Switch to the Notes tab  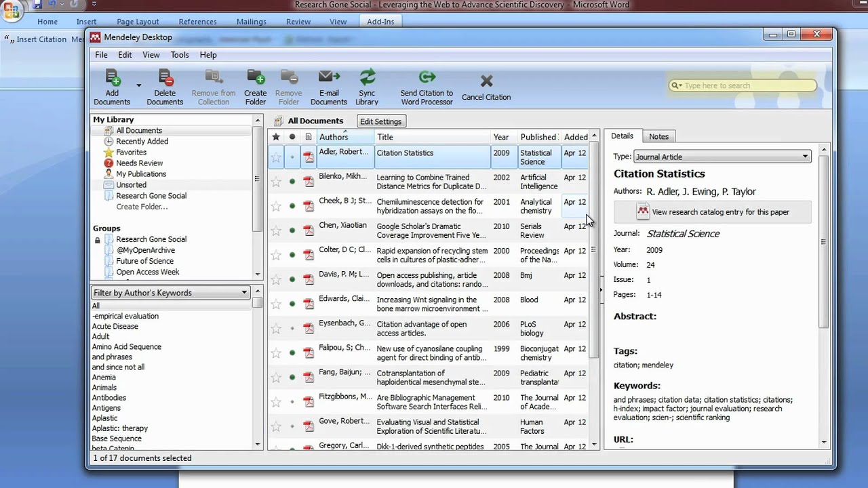[658, 136]
